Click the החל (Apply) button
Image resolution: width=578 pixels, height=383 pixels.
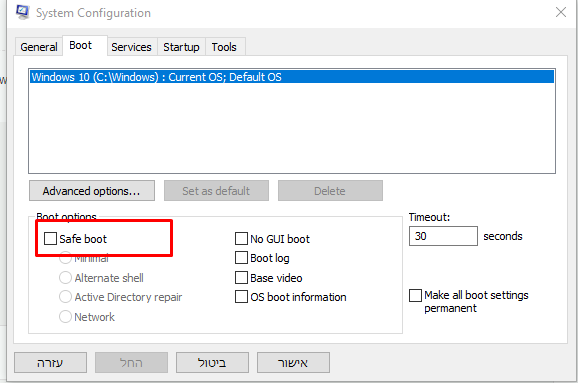(x=131, y=362)
